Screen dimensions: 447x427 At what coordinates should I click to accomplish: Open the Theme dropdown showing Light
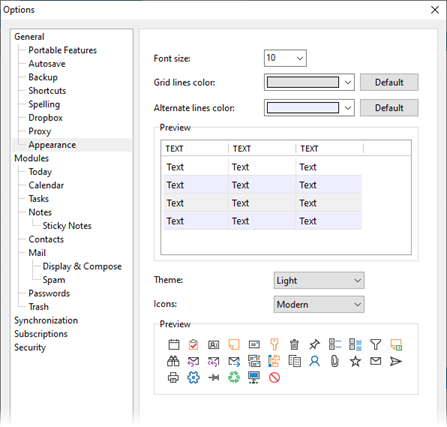point(319,280)
